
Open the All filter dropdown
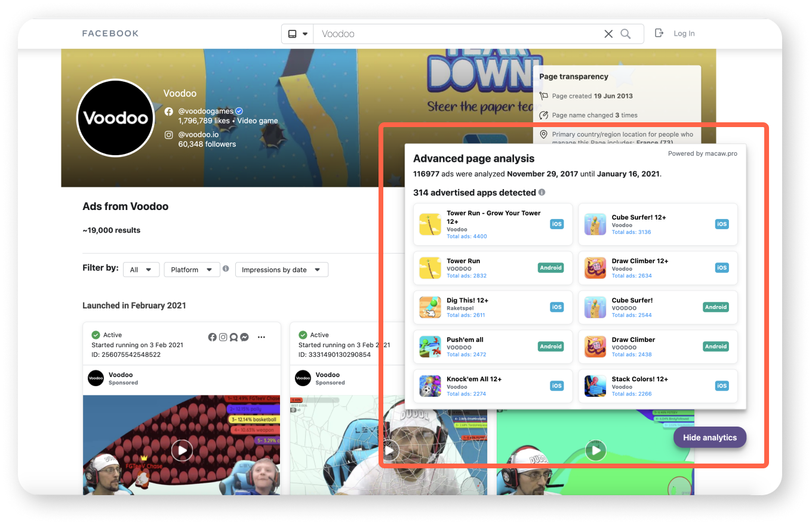(141, 269)
